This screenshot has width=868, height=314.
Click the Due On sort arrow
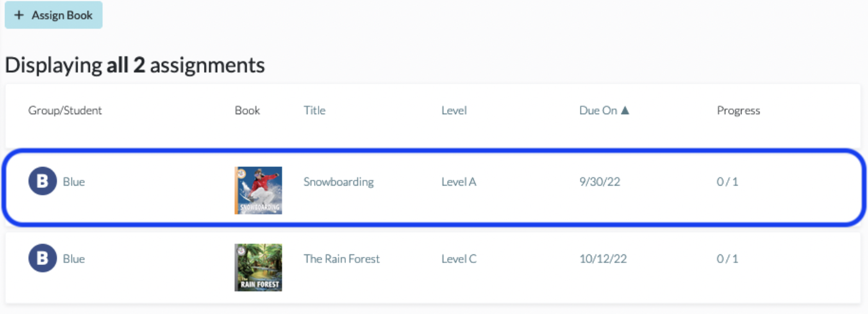[625, 110]
